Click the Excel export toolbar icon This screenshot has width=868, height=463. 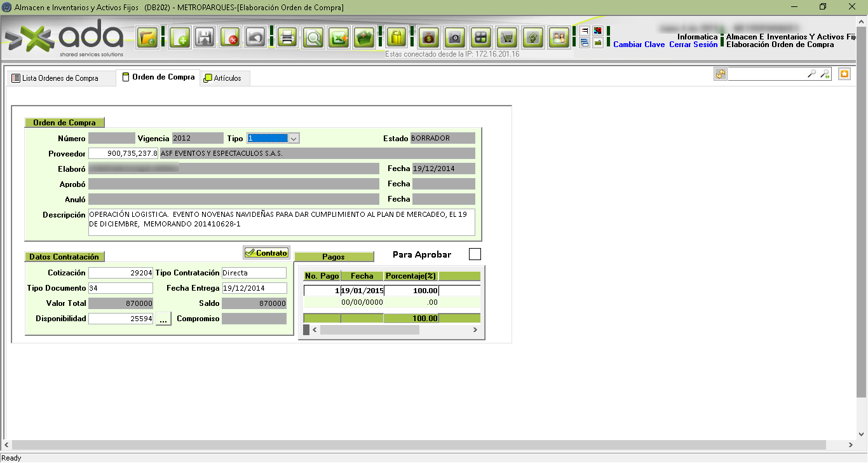click(x=338, y=38)
